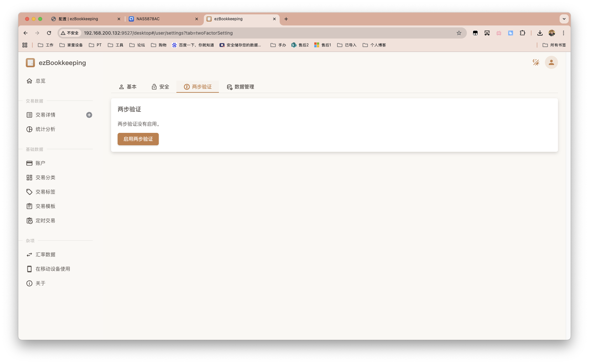Expand the tab search chevron

tap(564, 19)
